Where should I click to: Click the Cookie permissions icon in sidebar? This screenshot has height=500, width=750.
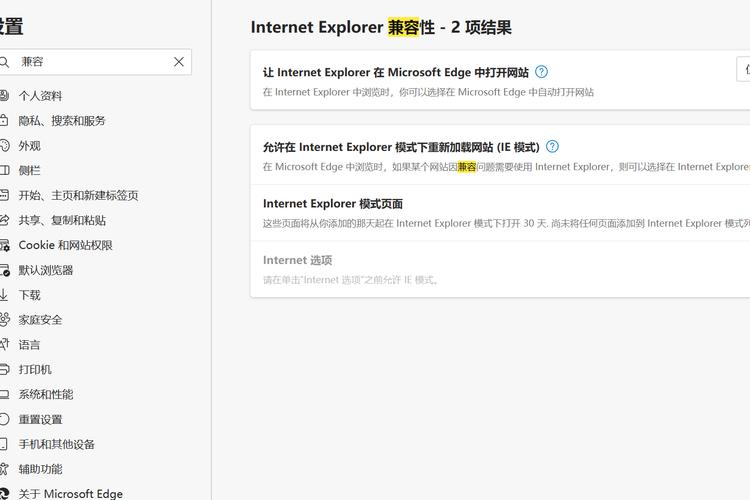[x=4, y=245]
